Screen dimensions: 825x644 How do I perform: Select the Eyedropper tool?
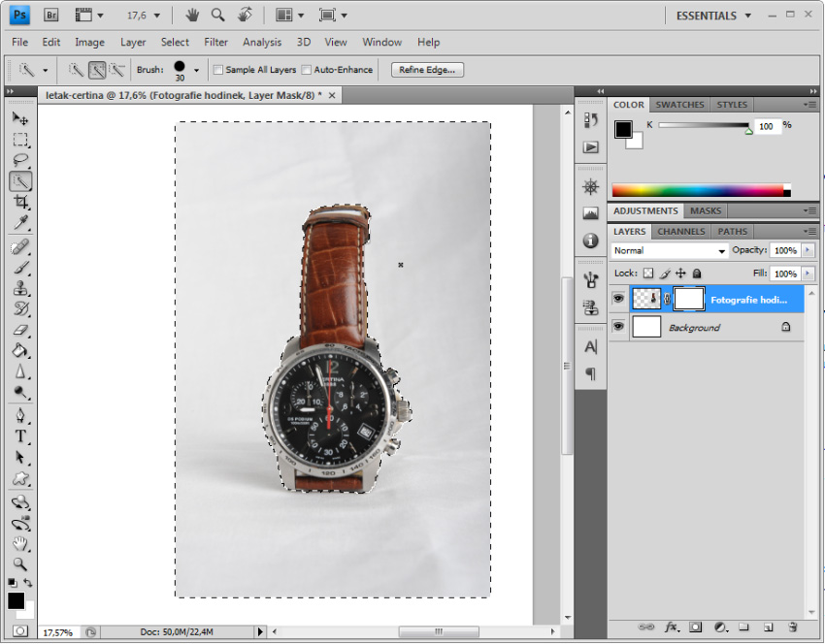point(20,223)
